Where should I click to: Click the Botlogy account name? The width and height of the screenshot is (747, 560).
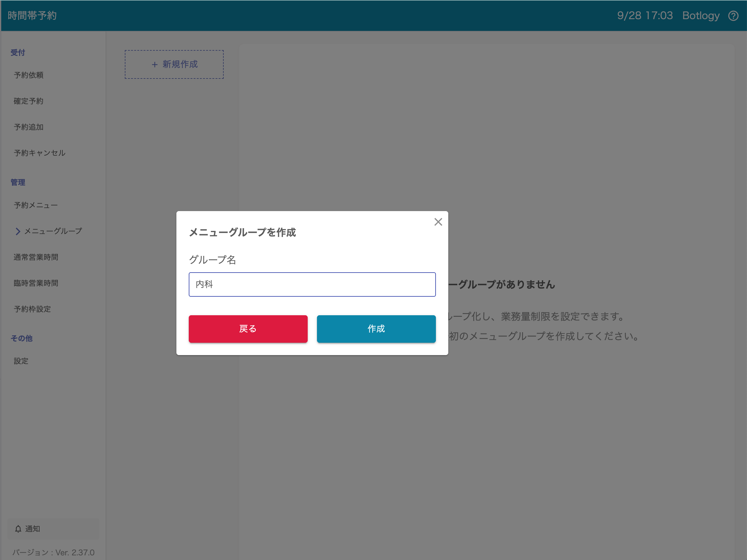click(701, 15)
